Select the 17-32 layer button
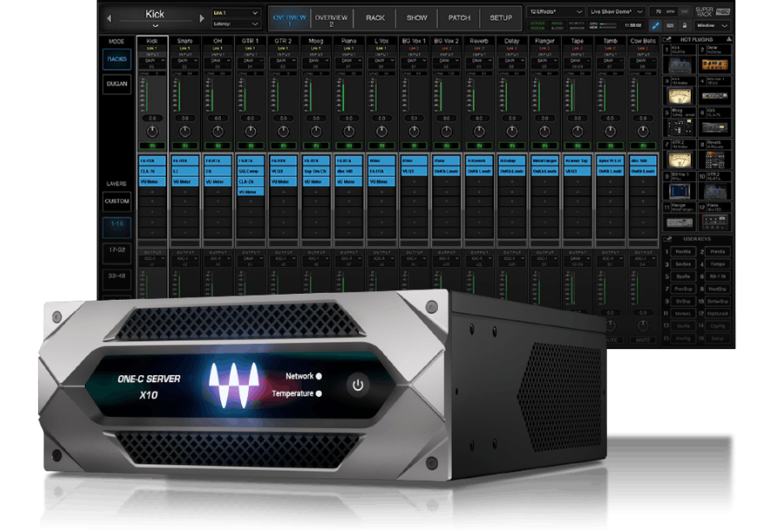Viewport: 775px width, 532px height. (x=117, y=253)
